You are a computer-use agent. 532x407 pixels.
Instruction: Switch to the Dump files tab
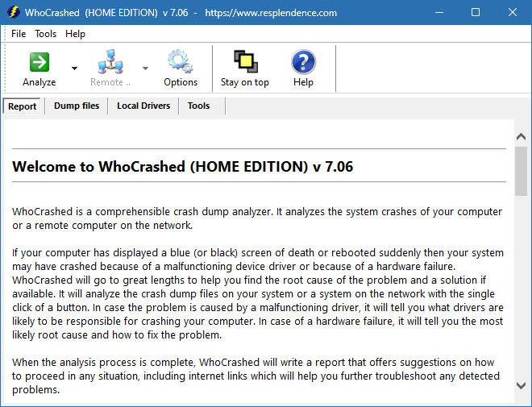pos(77,106)
